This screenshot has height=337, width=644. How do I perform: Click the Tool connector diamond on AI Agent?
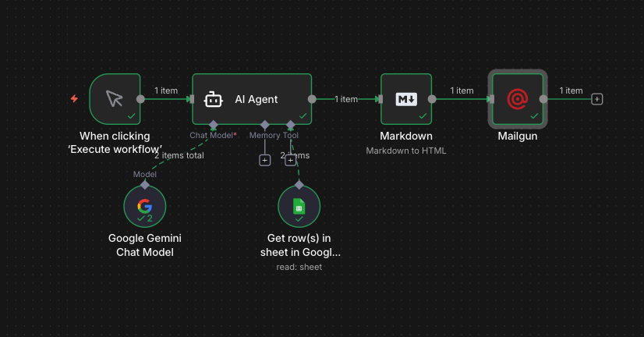click(290, 125)
